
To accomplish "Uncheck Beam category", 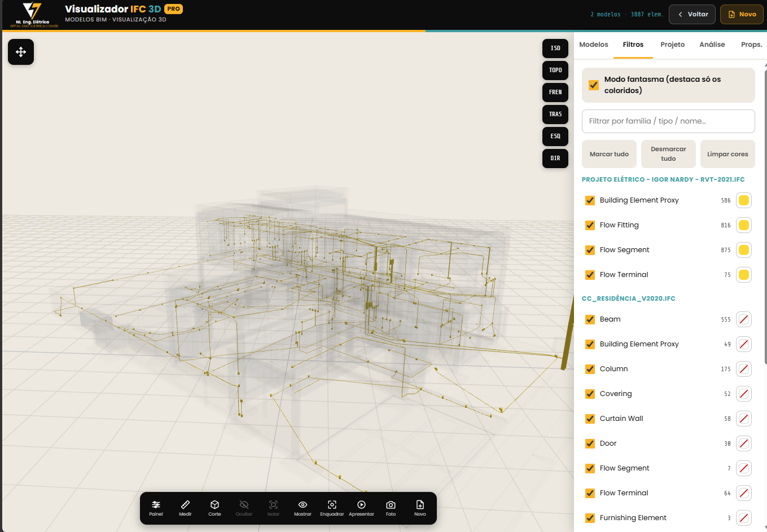I will (590, 319).
